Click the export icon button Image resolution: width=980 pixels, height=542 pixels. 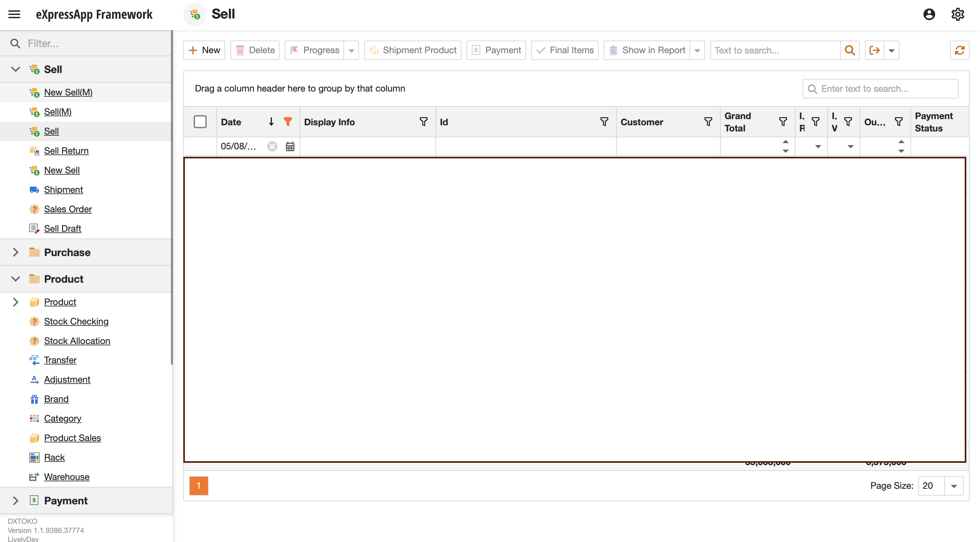(874, 50)
